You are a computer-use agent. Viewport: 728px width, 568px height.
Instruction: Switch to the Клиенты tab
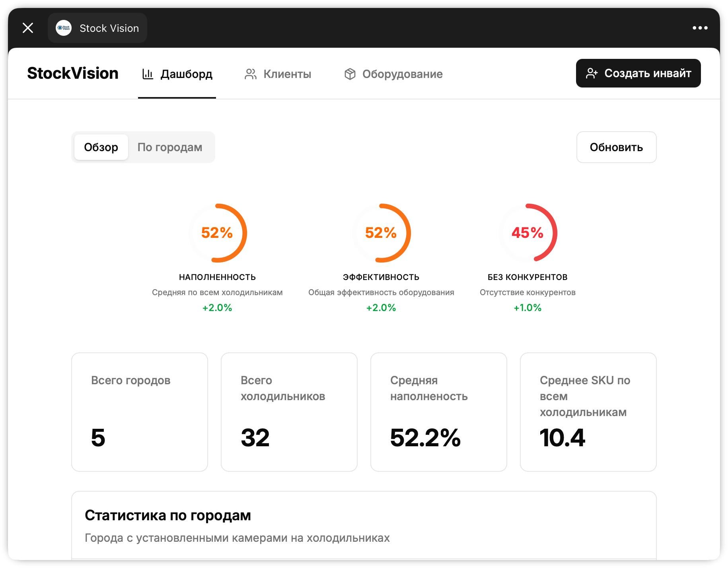pyautogui.click(x=278, y=74)
